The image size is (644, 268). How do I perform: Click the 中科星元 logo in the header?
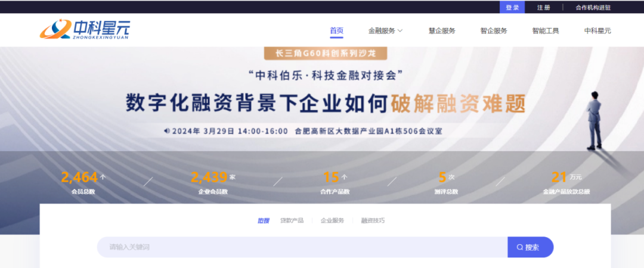pyautogui.click(x=85, y=29)
